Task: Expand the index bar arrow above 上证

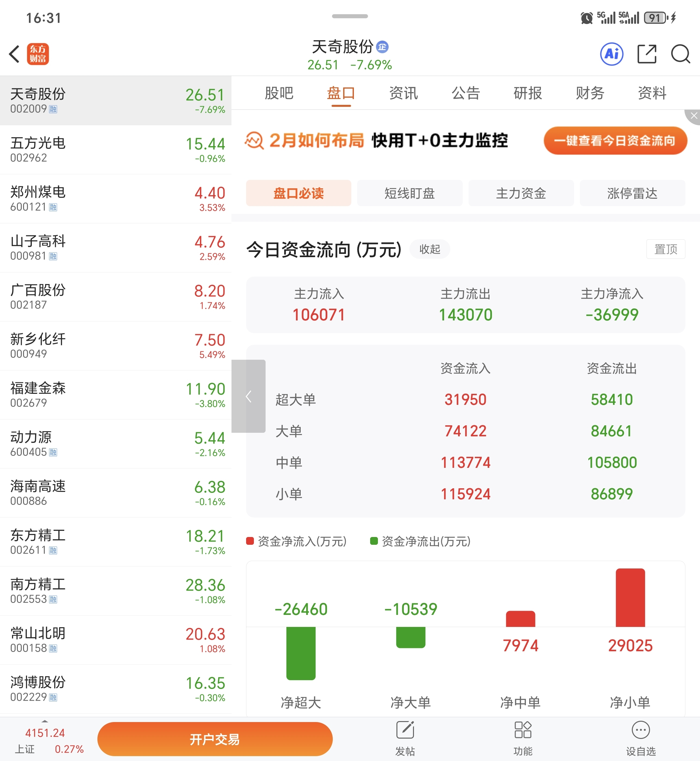Action: pos(45,721)
